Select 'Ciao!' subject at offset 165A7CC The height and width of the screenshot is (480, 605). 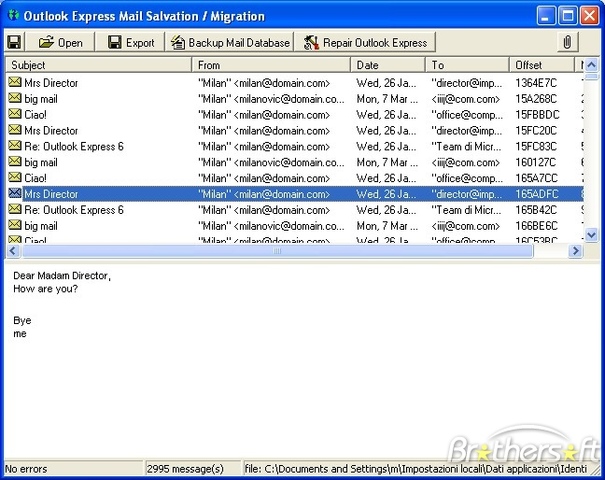click(35, 178)
